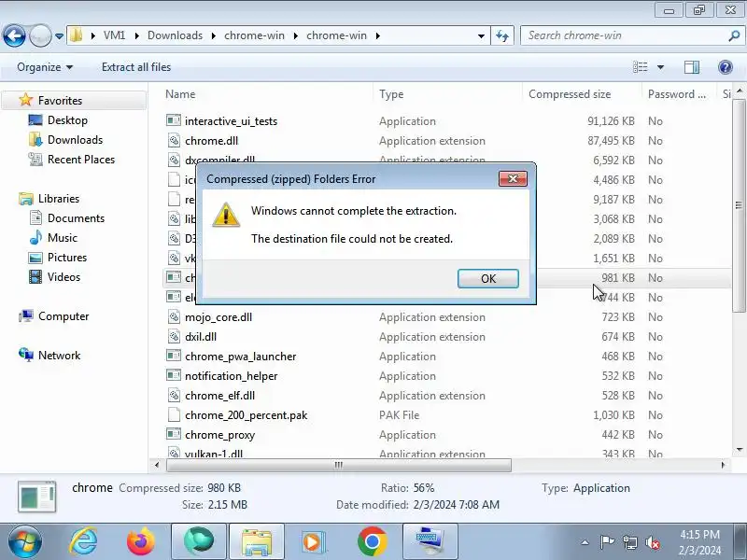Click the vertical scrollbar thumb in file list

point(739,205)
